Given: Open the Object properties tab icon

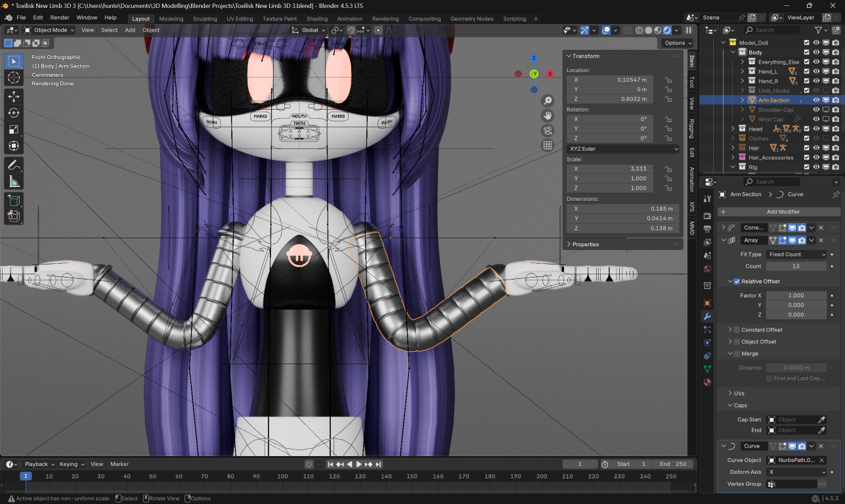Looking at the screenshot, I should pyautogui.click(x=707, y=303).
